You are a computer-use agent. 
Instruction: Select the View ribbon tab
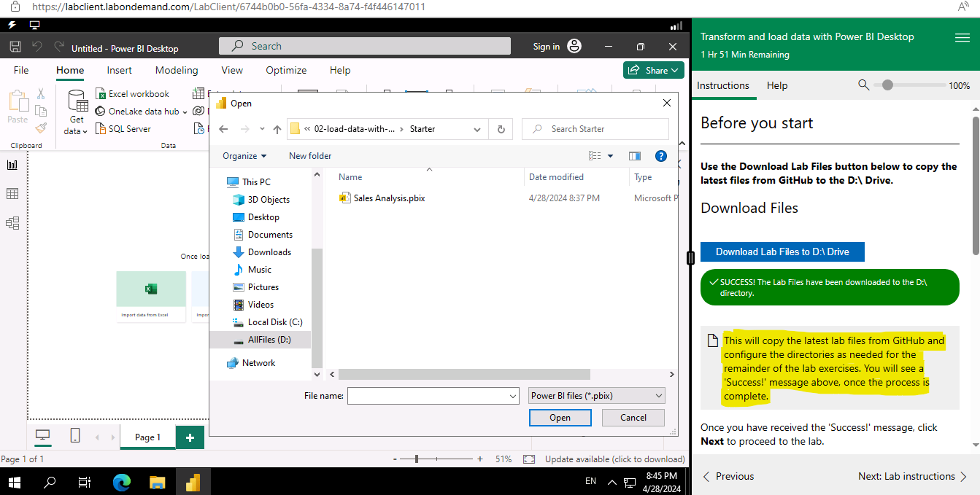click(232, 71)
